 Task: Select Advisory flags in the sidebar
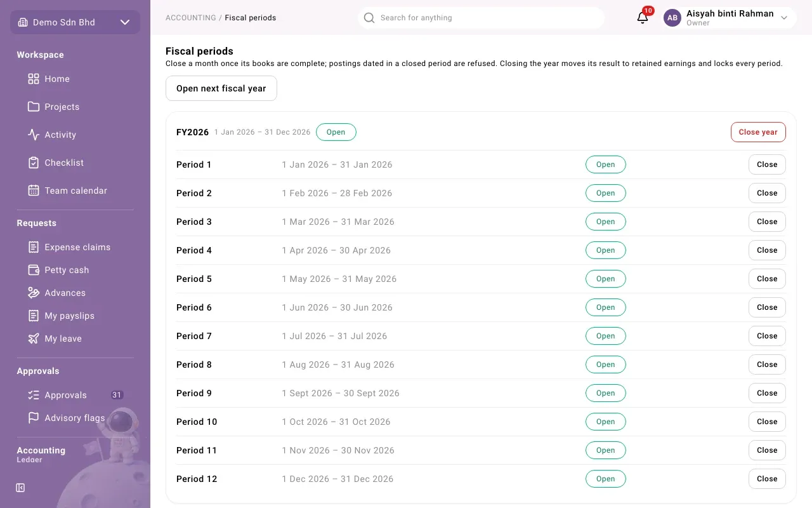[75, 418]
